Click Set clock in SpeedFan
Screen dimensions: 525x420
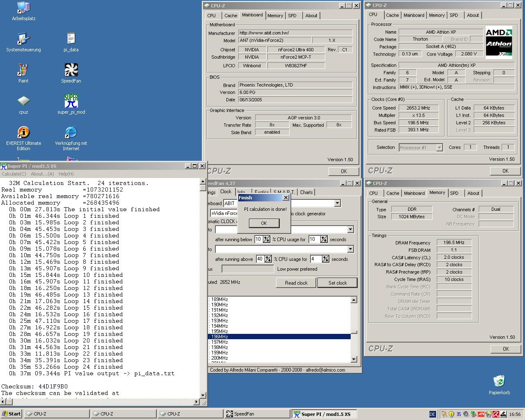click(x=338, y=283)
